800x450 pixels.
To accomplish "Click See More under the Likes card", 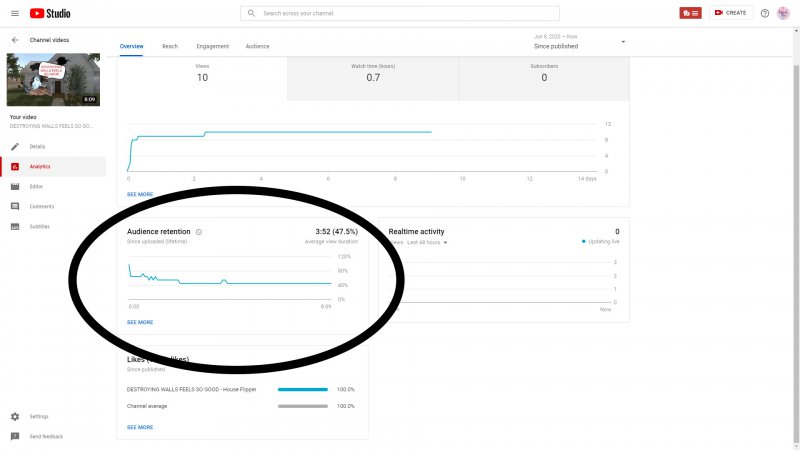I will point(140,427).
